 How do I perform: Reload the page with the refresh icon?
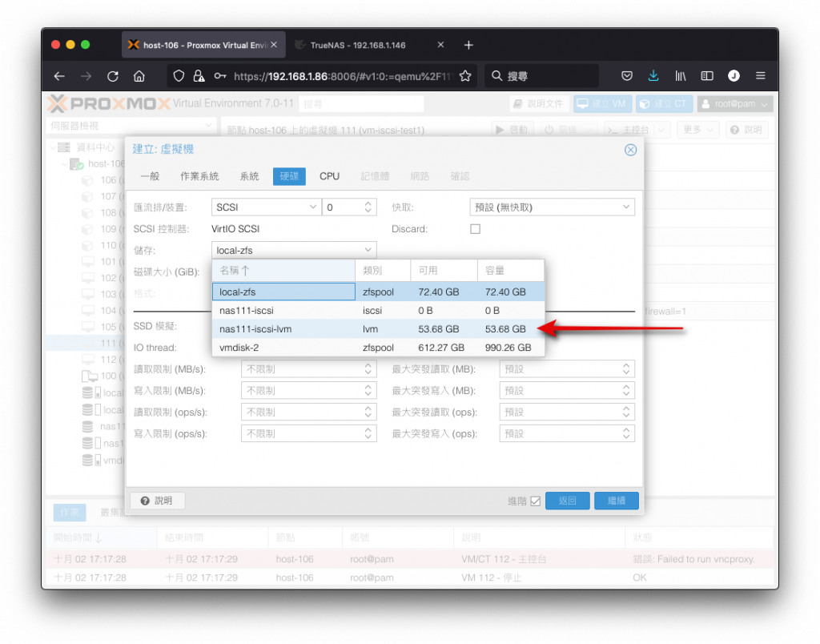[x=112, y=76]
